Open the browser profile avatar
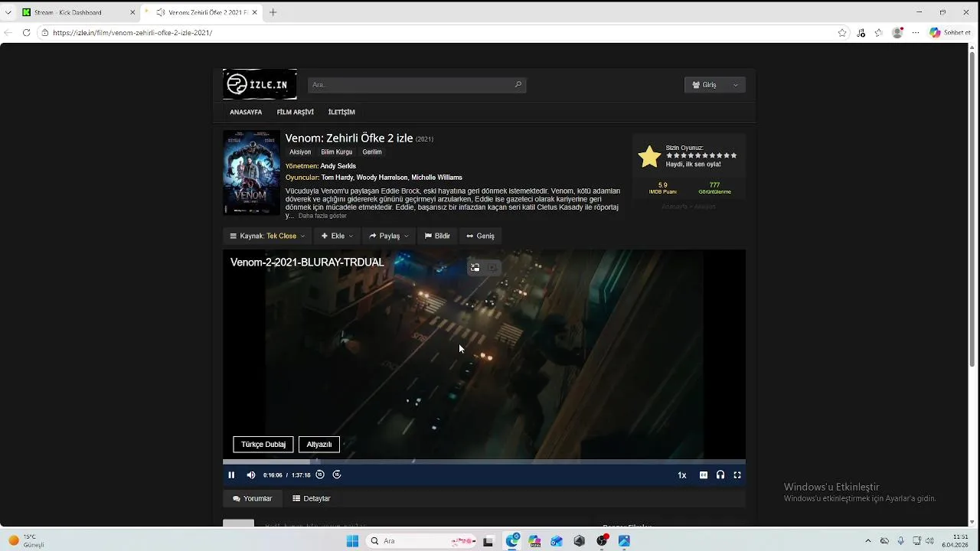980x551 pixels. [897, 33]
